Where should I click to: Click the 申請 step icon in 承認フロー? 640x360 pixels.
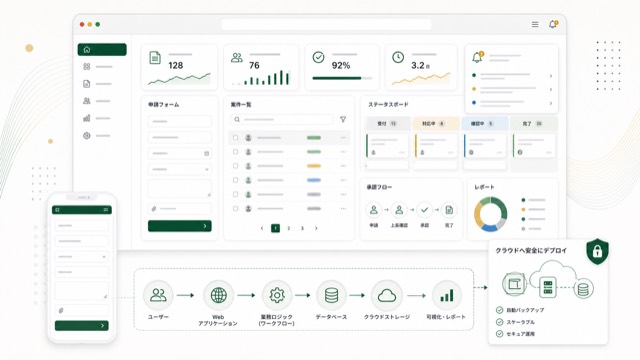(x=373, y=210)
